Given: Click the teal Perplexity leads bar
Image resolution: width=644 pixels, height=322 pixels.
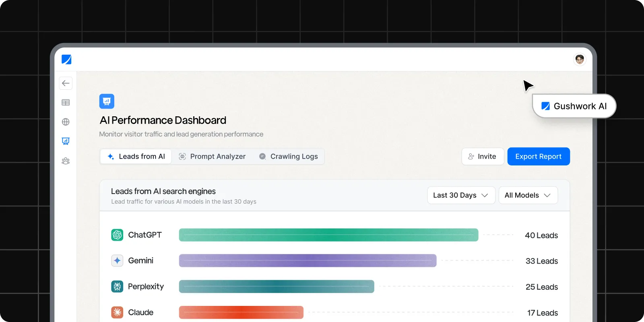Looking at the screenshot, I should click(277, 287).
